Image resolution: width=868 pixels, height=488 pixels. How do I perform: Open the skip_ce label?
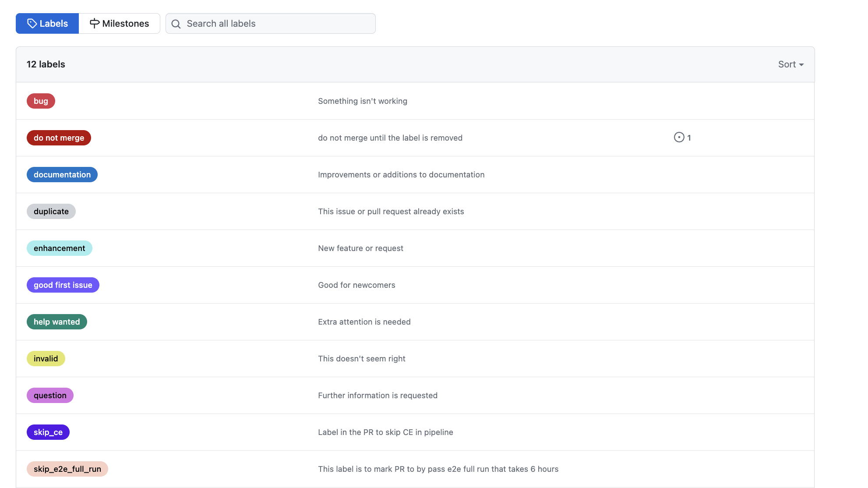click(48, 432)
